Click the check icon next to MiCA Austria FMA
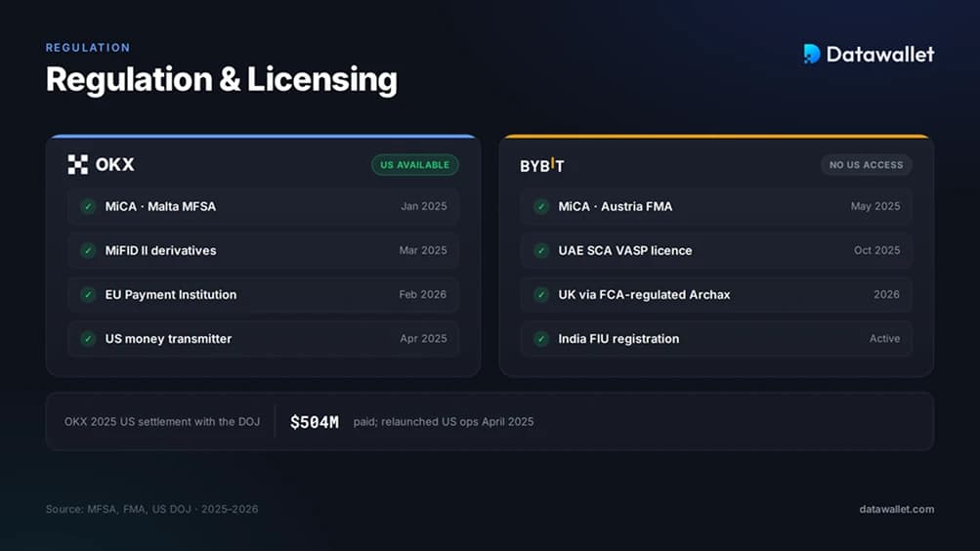Viewport: 980px width, 551px height. coord(541,206)
